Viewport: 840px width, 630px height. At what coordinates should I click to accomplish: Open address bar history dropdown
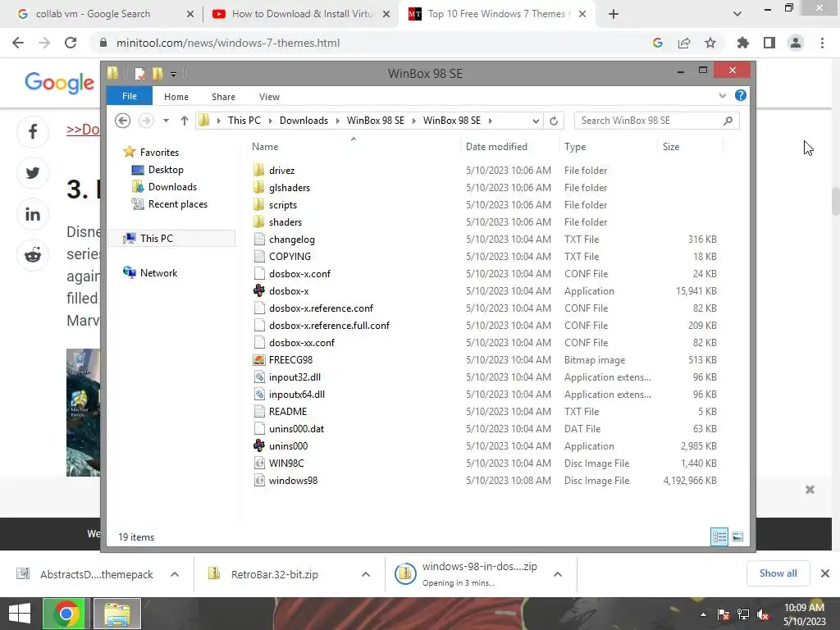[536, 121]
